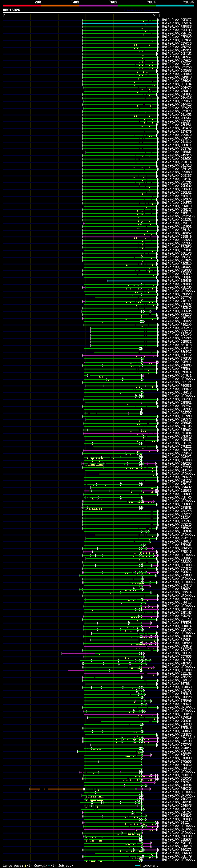
Task: Open hit UniRef100_Q8VX74
Action: [177, 23]
